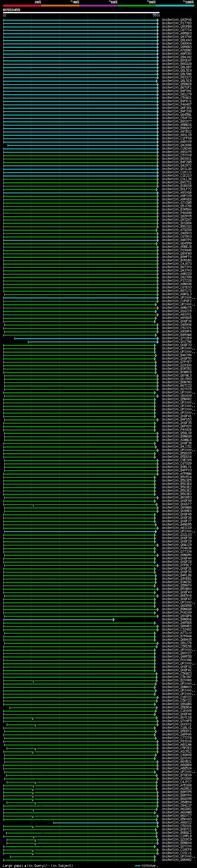Select the UniRef100_Q7PYE7 label

point(177,362)
